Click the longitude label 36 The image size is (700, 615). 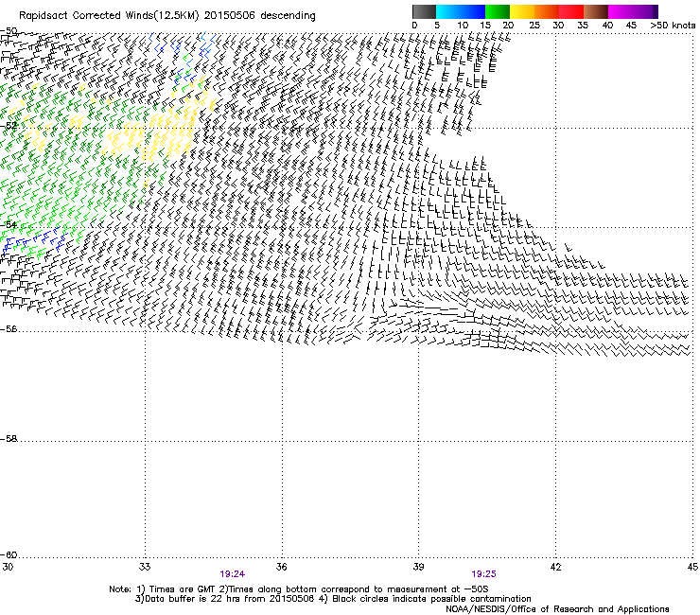click(281, 567)
